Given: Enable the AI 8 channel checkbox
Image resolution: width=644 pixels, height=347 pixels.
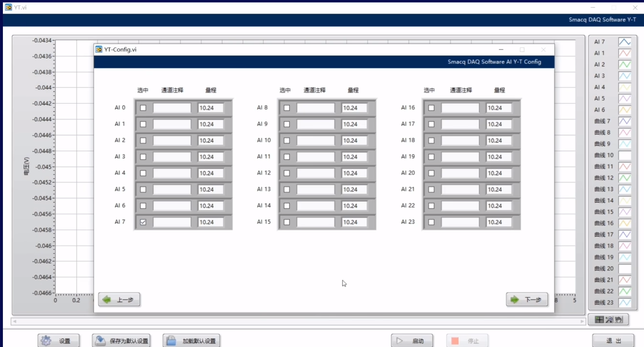Looking at the screenshot, I should [x=287, y=108].
